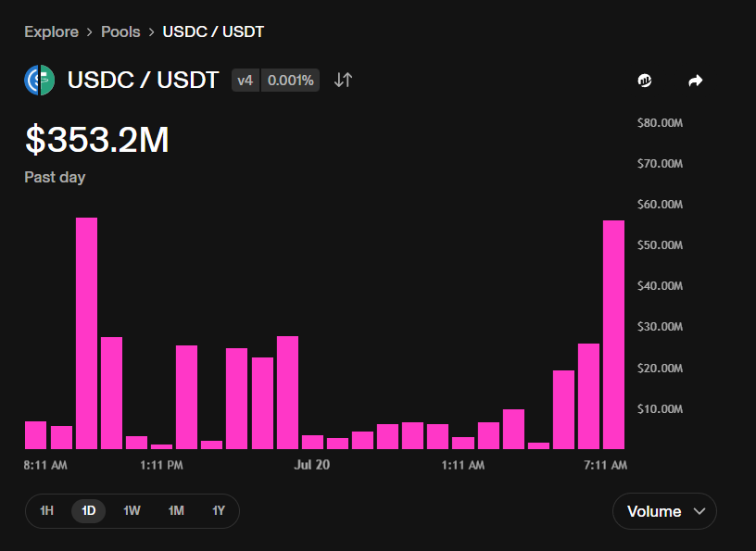Click the Past day label
The width and height of the screenshot is (756, 551).
(x=55, y=177)
